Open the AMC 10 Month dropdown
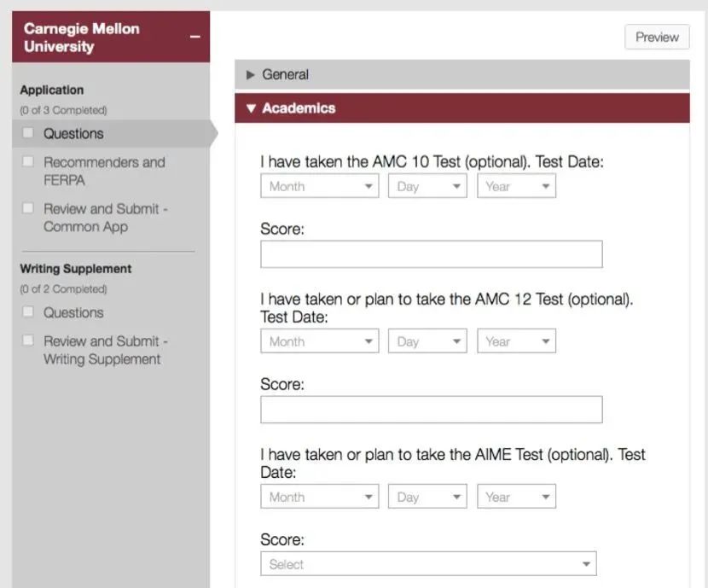Screen dimensions: 708x588 coord(319,186)
